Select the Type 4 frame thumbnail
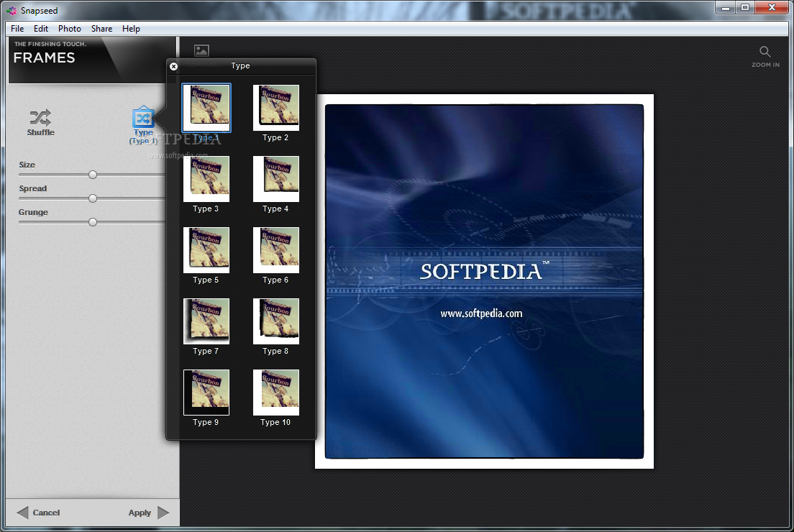The width and height of the screenshot is (794, 532). pos(276,179)
